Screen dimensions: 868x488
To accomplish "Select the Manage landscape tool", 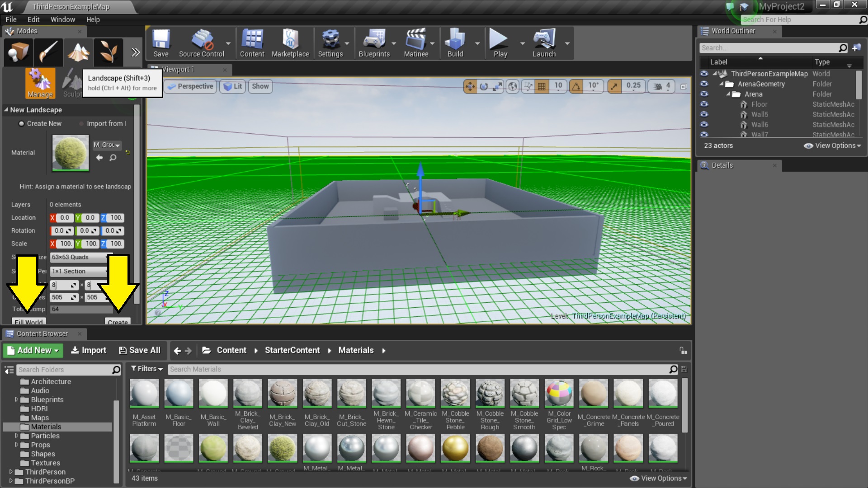I will click(x=40, y=83).
